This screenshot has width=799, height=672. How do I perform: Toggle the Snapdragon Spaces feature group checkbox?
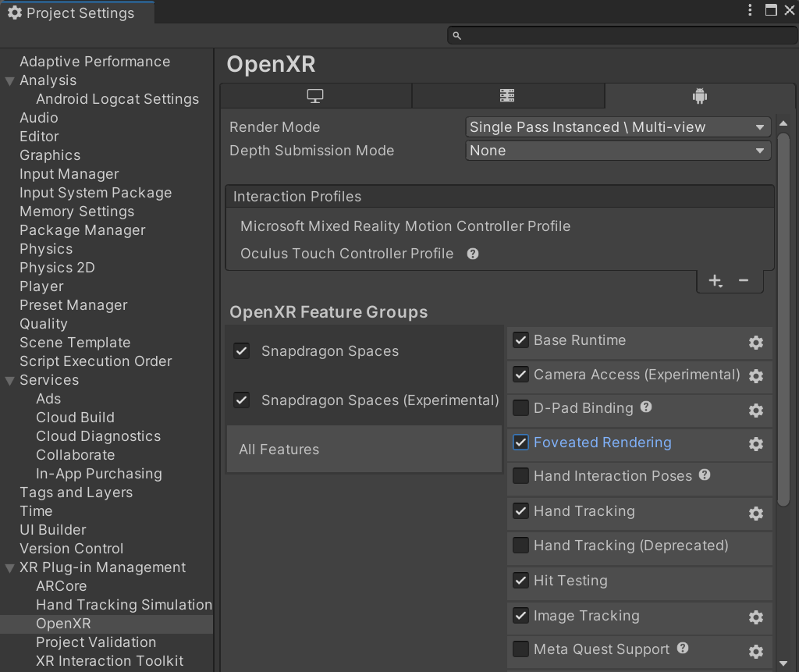242,350
